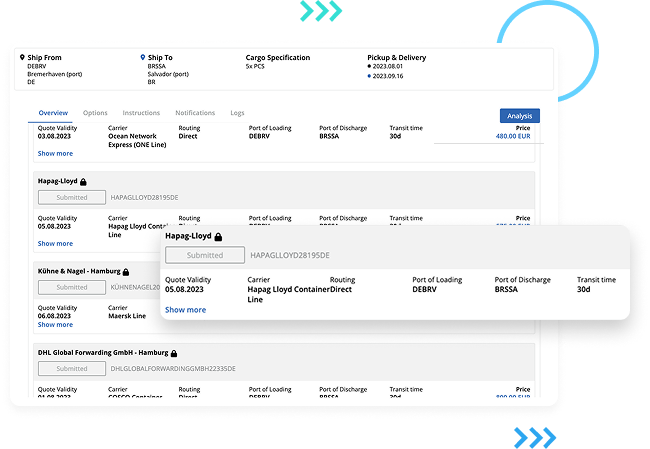Click Submitted button in Hapag-Lloyd popup card
650x449 pixels.
click(205, 255)
